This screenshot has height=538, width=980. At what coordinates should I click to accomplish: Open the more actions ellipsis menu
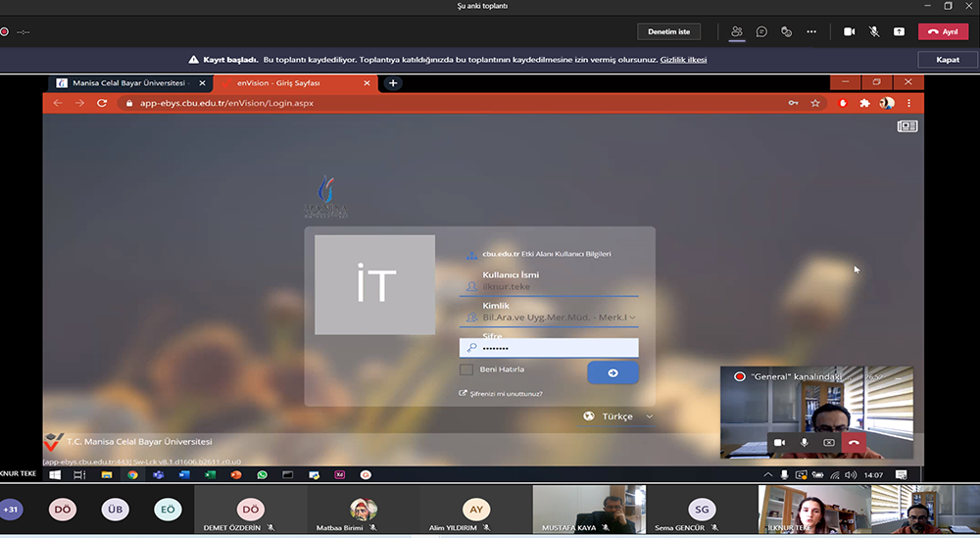pyautogui.click(x=811, y=31)
